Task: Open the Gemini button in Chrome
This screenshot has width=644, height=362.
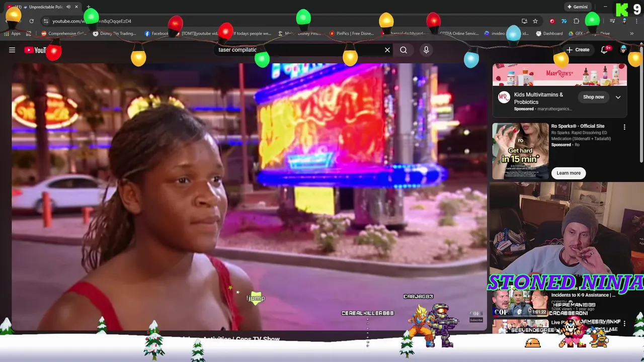Action: click(x=577, y=7)
